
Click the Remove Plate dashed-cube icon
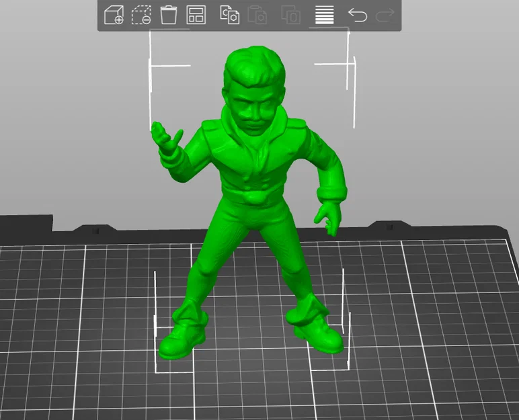pyautogui.click(x=141, y=15)
